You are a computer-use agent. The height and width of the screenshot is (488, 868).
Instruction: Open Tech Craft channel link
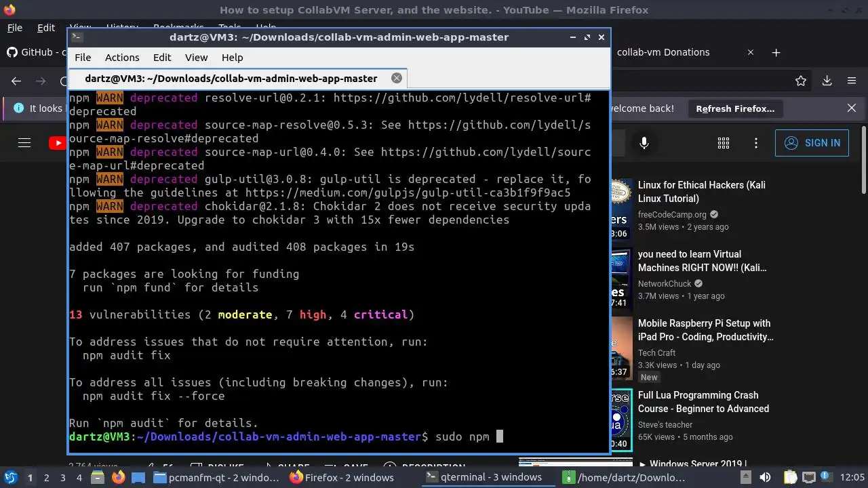point(656,352)
